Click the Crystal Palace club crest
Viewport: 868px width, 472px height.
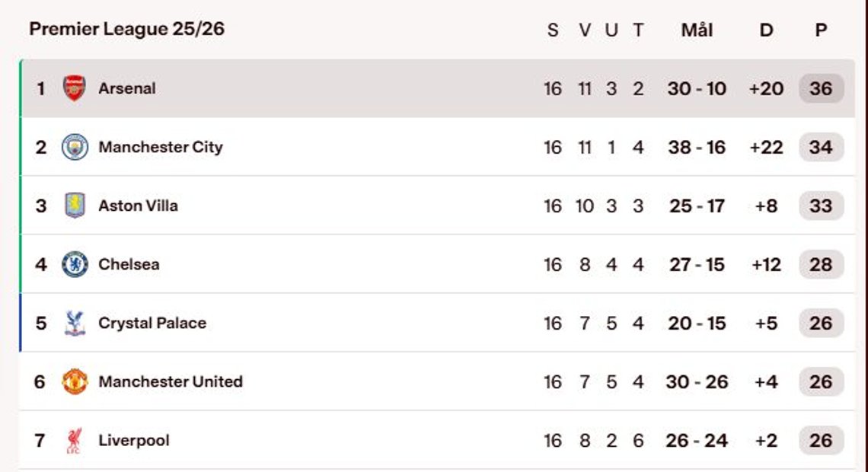(x=75, y=323)
